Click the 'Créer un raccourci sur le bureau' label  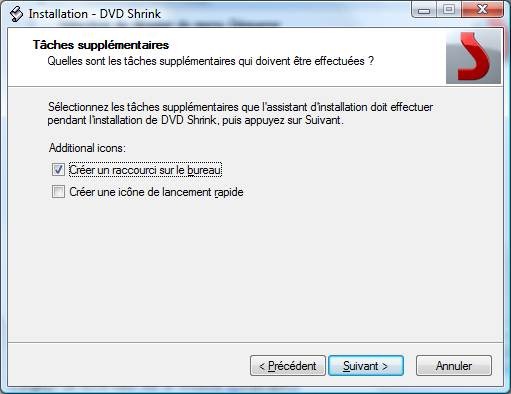point(145,170)
